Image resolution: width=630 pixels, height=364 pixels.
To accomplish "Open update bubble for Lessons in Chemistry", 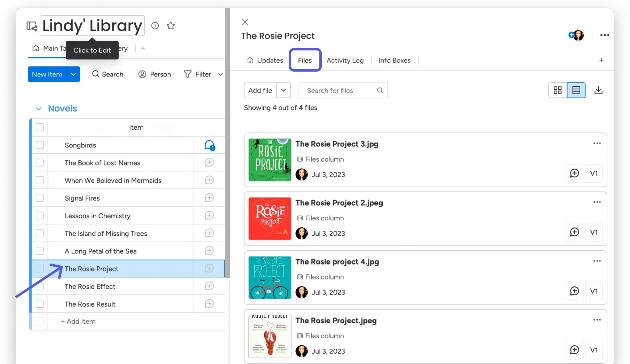I will click(x=209, y=216).
